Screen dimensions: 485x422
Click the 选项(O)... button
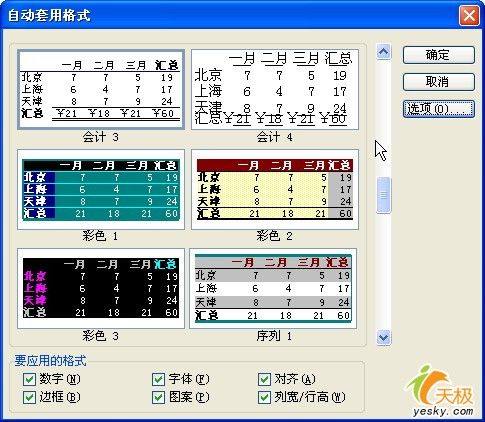pyautogui.click(x=438, y=109)
